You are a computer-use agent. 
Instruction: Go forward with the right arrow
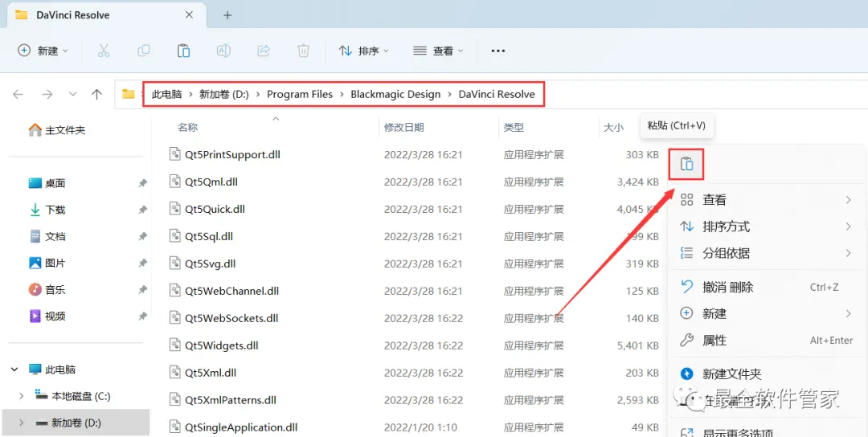pos(47,94)
